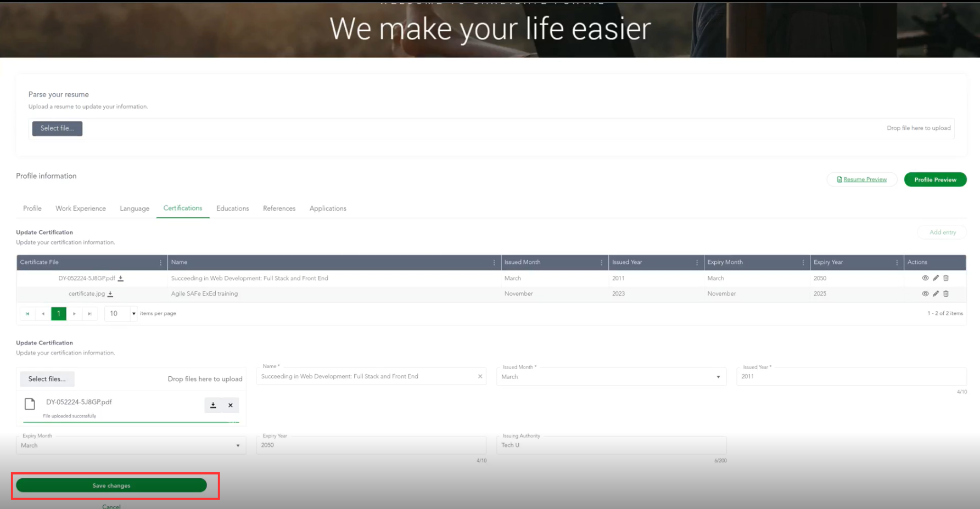The height and width of the screenshot is (509, 980).
Task: View the Agile SAFe ExEd training entry
Action: pos(925,293)
